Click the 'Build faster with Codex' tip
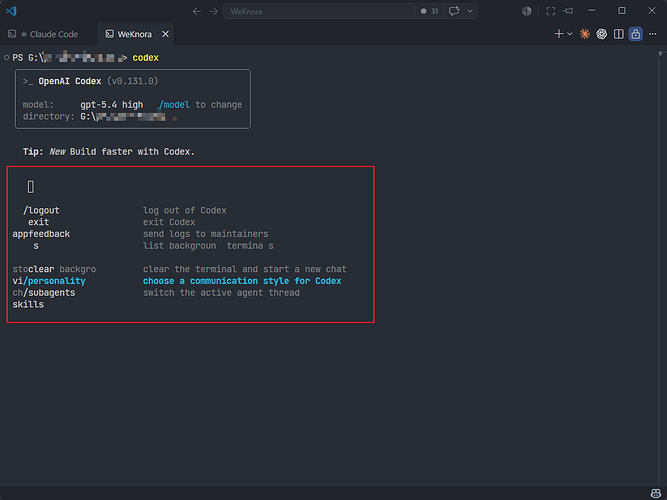The width and height of the screenshot is (667, 500). [x=132, y=152]
